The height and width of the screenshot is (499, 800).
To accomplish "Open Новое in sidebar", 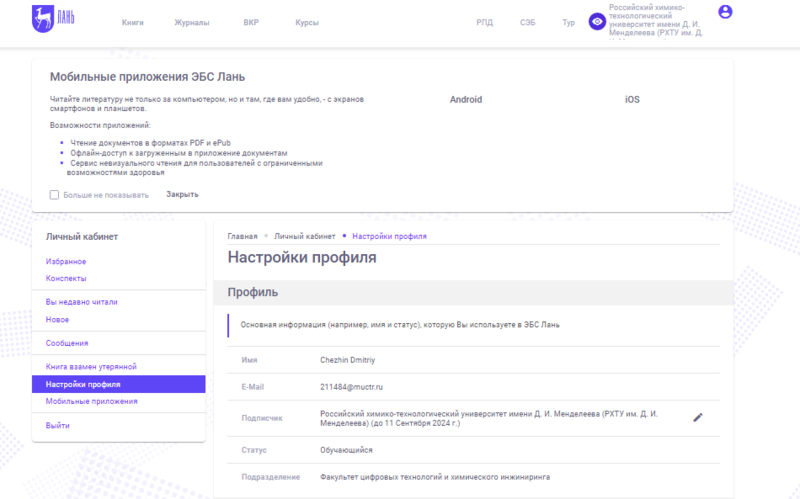I will coord(57,319).
